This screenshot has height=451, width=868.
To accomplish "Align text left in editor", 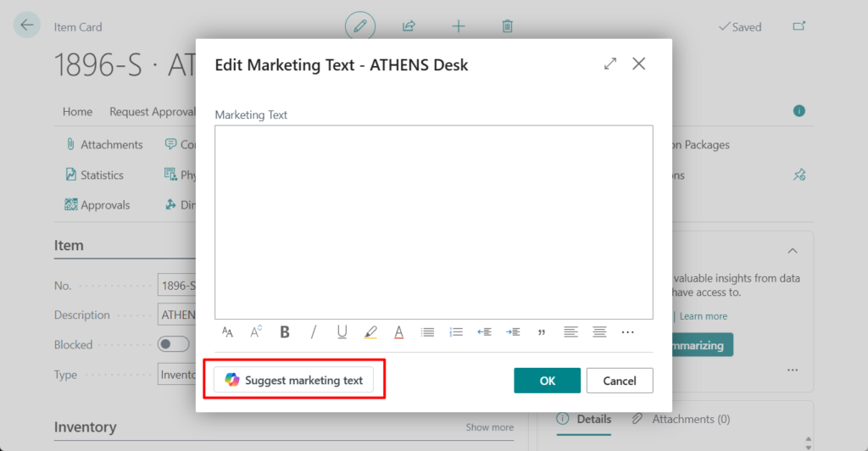I will 570,332.
